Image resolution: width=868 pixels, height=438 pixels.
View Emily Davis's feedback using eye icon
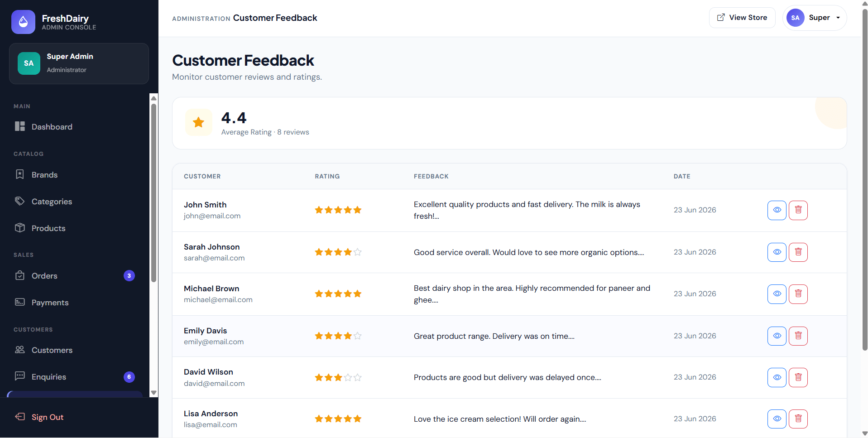point(777,336)
